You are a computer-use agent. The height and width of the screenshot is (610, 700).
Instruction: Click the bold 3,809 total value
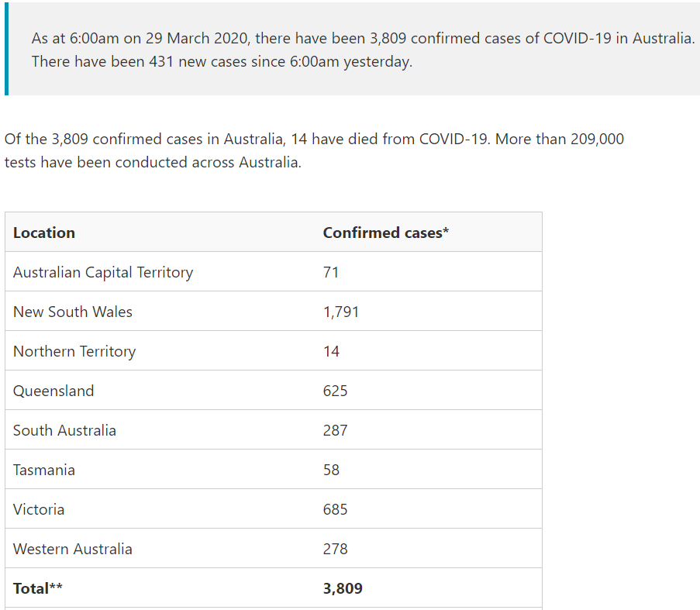[343, 588]
